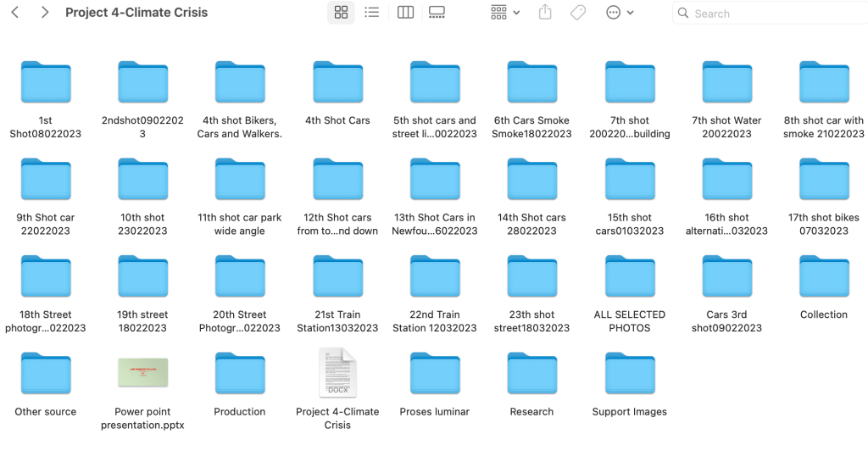This screenshot has width=868, height=462.
Task: Switch to list view
Action: click(x=371, y=13)
